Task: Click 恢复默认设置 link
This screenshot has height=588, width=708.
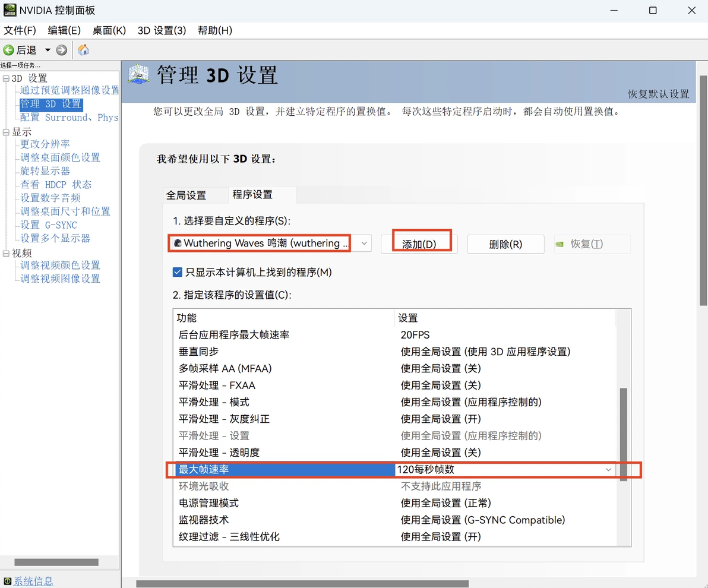Action: [658, 94]
